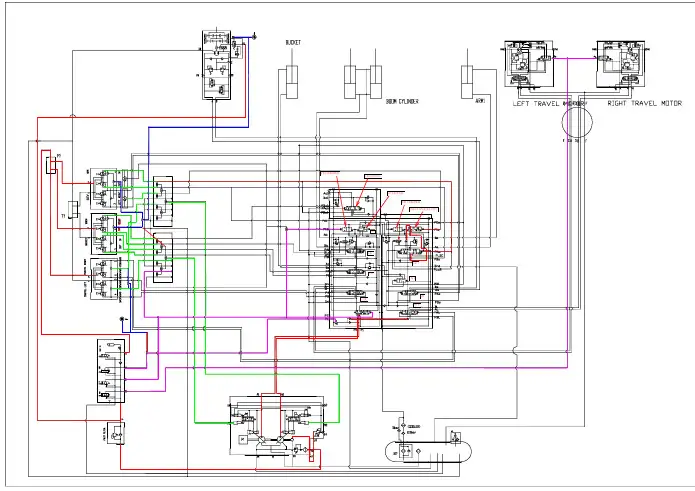Select the hydraulic pump assembly at bottom
This screenshot has width=695, height=491.
[x=277, y=428]
